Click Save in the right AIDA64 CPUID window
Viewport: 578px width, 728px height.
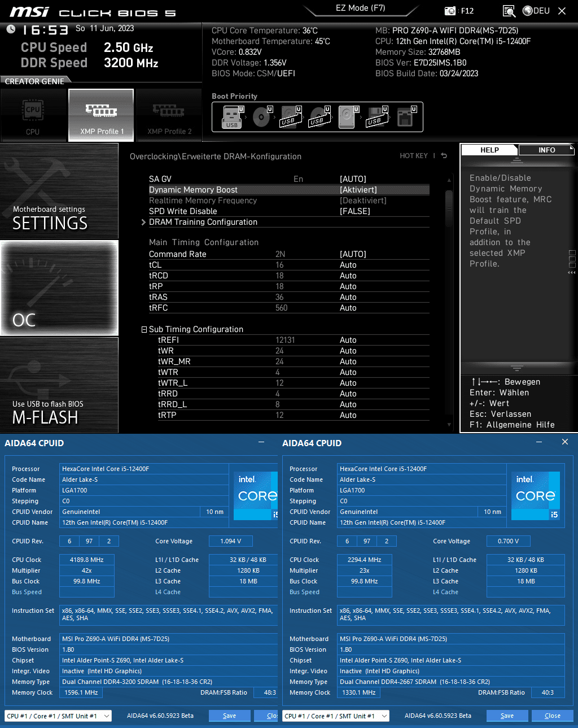click(x=507, y=716)
